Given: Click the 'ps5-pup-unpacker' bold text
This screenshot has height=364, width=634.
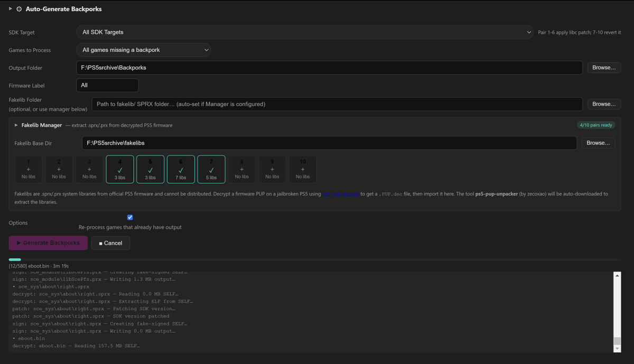Looking at the screenshot, I should coord(498,194).
